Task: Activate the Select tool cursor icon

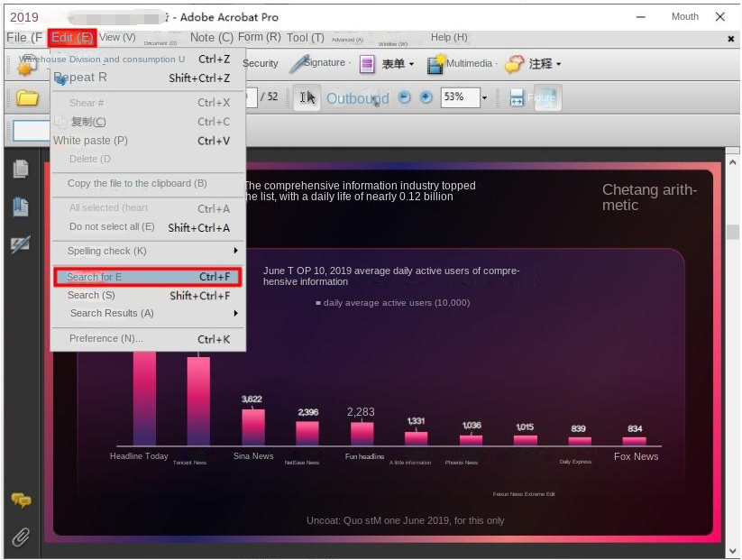Action: click(x=307, y=97)
